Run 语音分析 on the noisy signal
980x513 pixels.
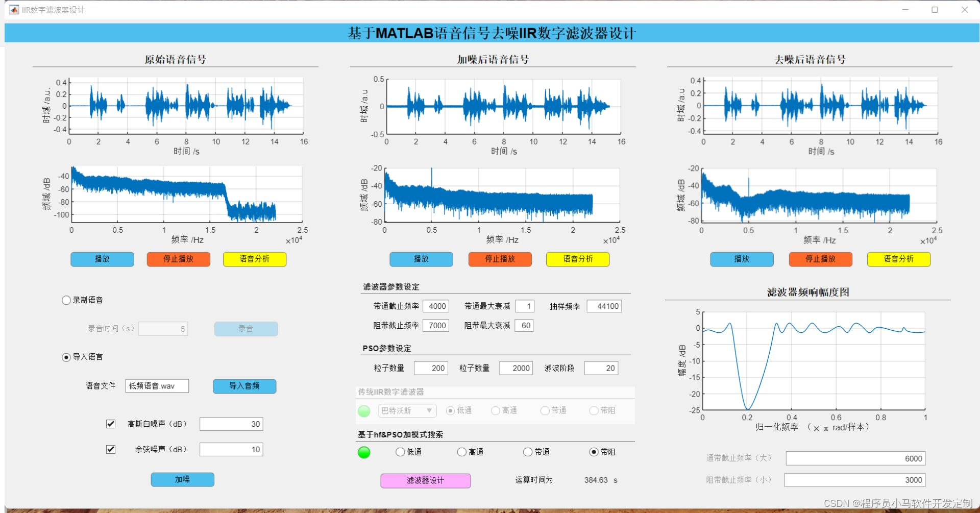pos(577,259)
